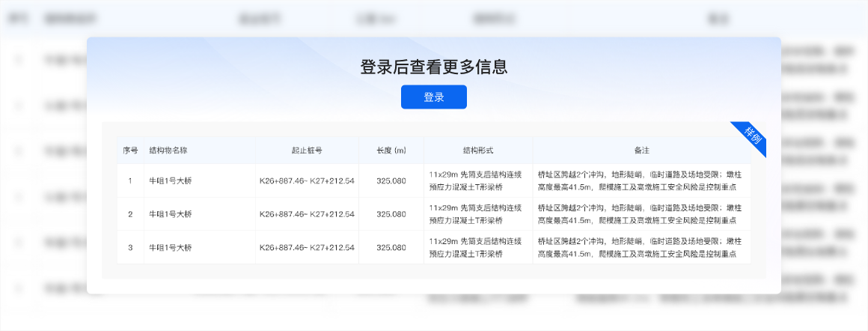Click the 起止桩号 column header
Screen dimensions: 868x331
307,151
